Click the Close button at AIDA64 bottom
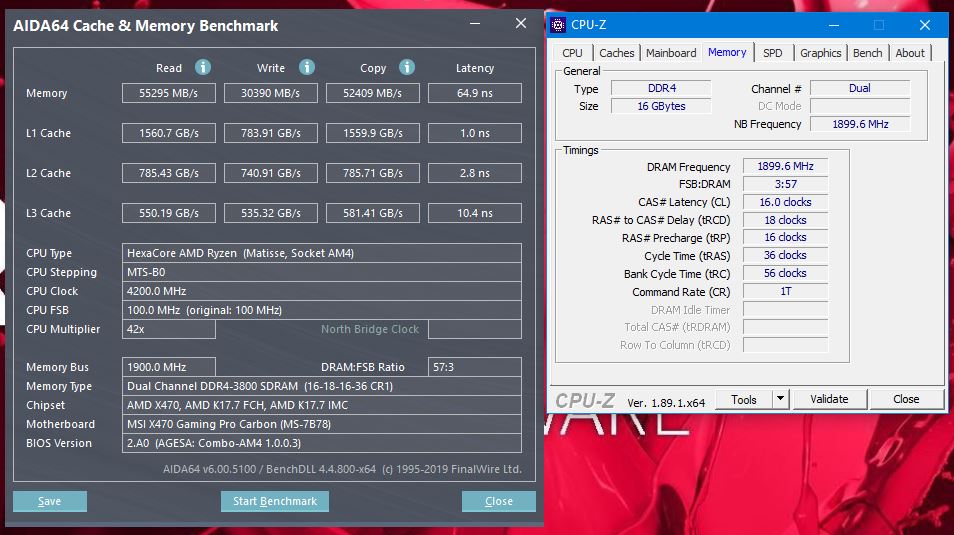 coord(499,501)
